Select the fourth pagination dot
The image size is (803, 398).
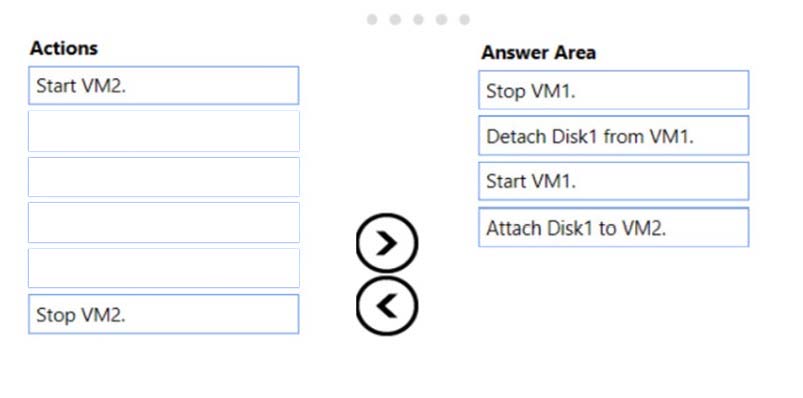[x=441, y=19]
